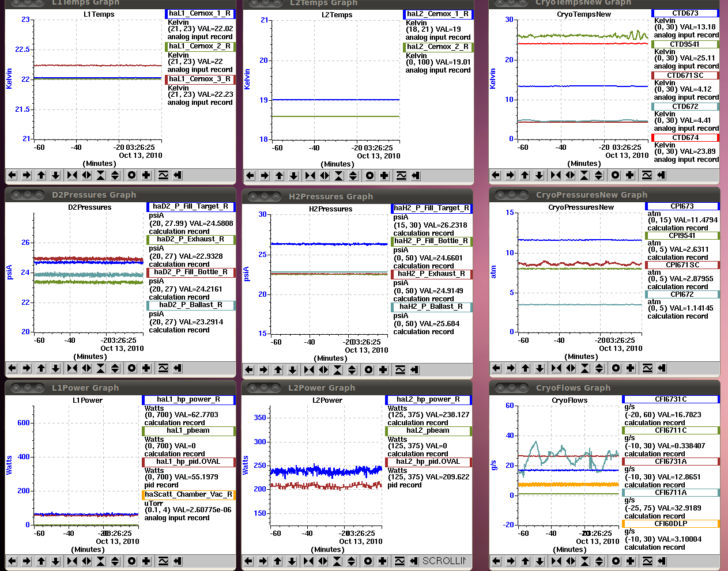Select CPI673 legend entry
This screenshot has height=571, width=728.
[682, 206]
